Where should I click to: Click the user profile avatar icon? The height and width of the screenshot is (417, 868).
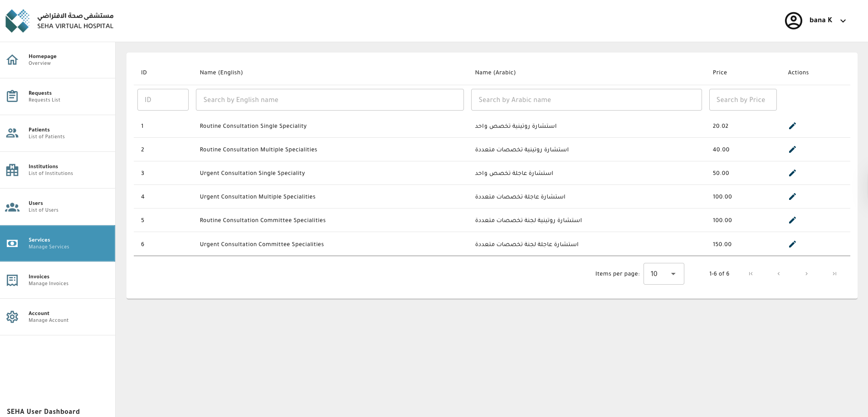pos(793,20)
